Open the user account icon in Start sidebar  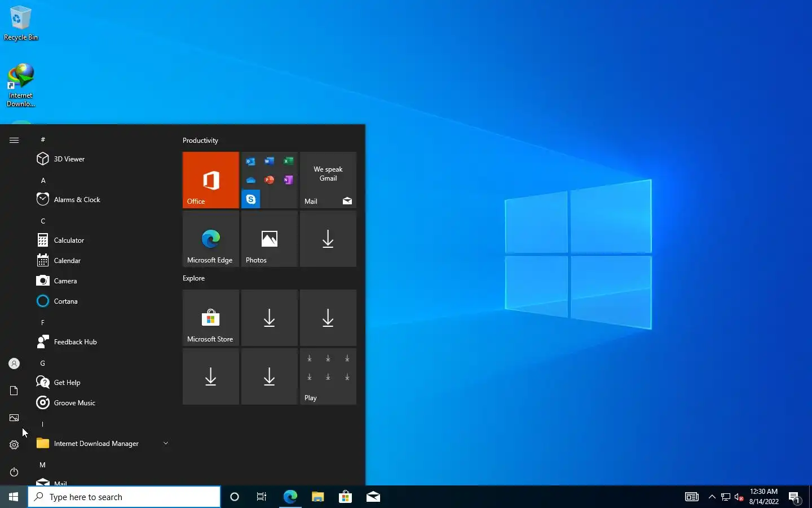14,364
